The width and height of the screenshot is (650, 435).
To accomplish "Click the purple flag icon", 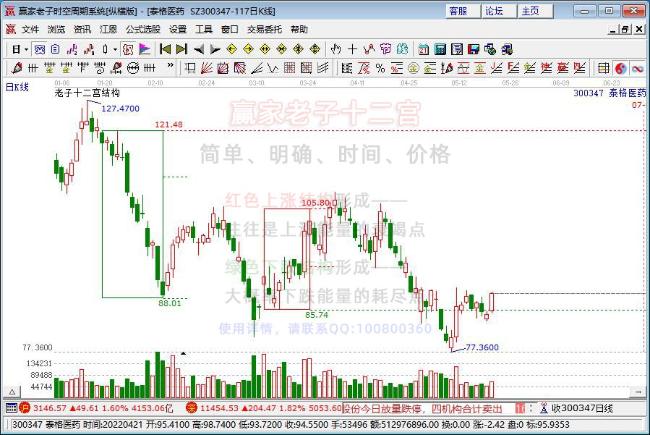I will (x=145, y=49).
